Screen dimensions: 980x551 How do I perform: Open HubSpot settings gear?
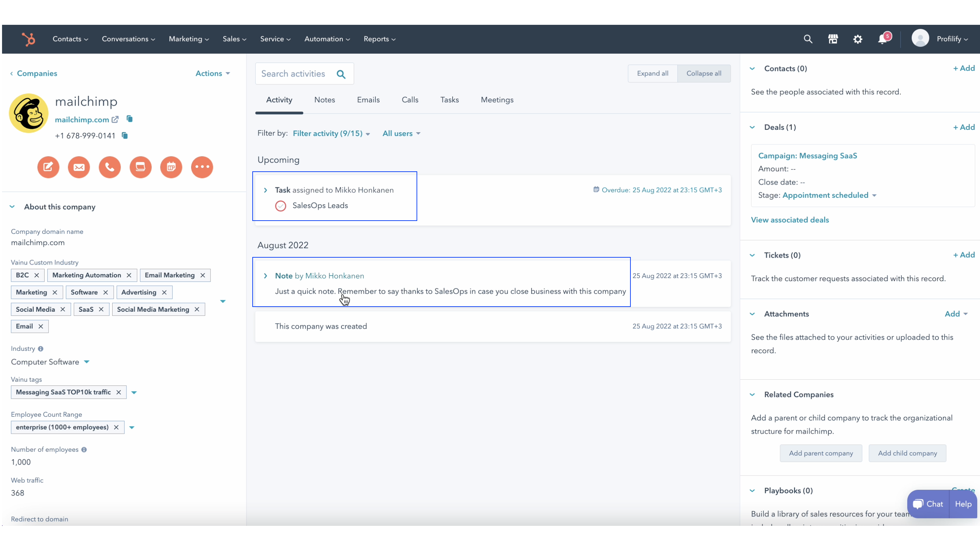pyautogui.click(x=858, y=39)
